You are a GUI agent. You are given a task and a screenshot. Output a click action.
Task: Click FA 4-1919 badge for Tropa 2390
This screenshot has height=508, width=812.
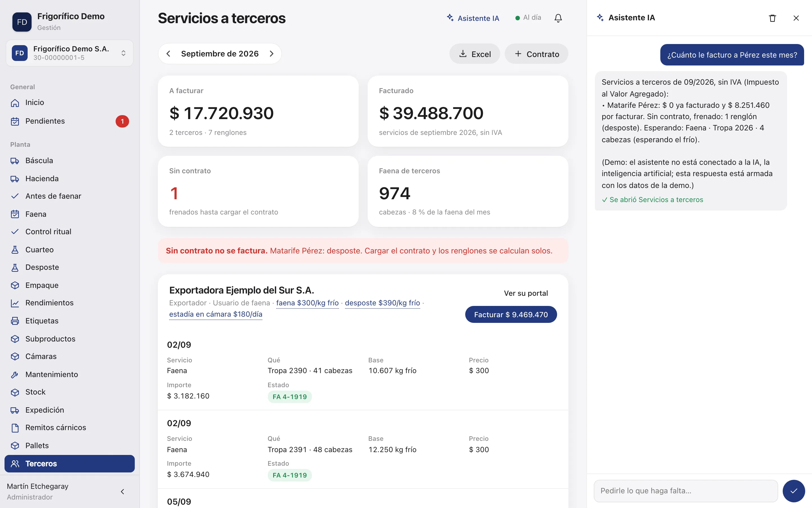290,397
